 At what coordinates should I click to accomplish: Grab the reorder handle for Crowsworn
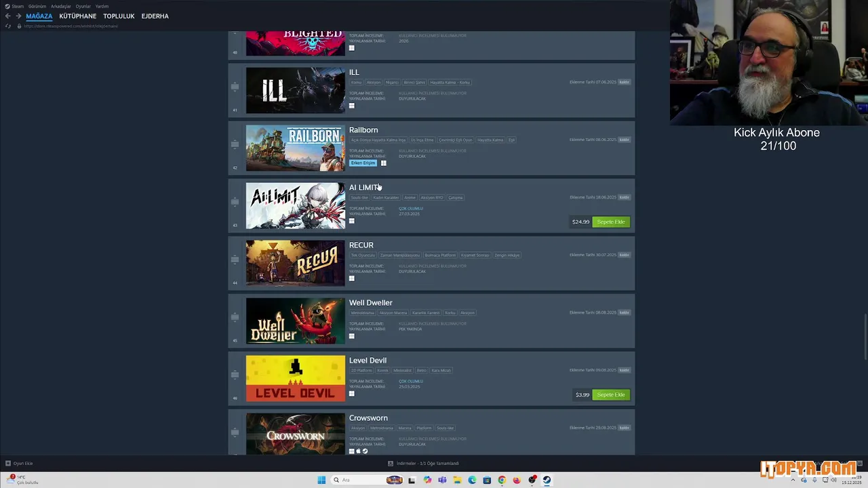pos(235,432)
